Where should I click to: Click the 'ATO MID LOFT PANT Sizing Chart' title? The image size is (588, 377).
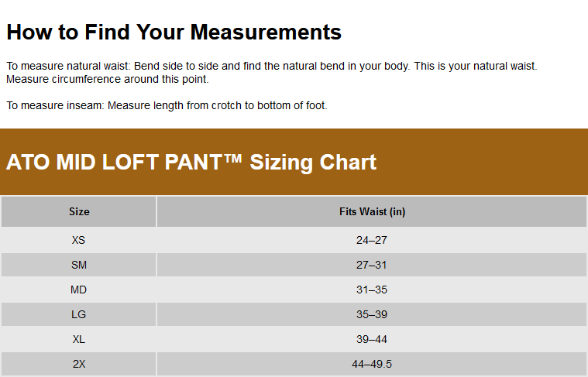tap(191, 162)
